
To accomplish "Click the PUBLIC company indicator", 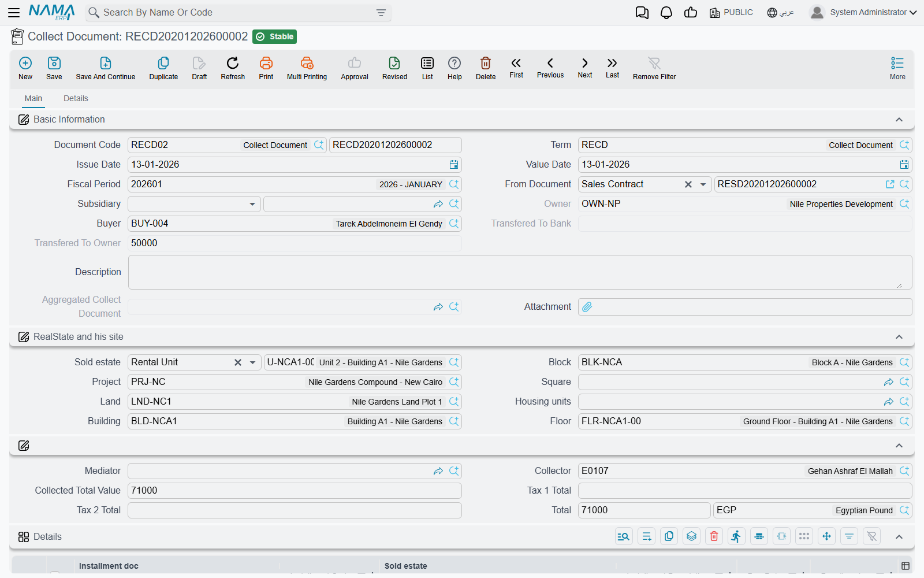I will [731, 12].
